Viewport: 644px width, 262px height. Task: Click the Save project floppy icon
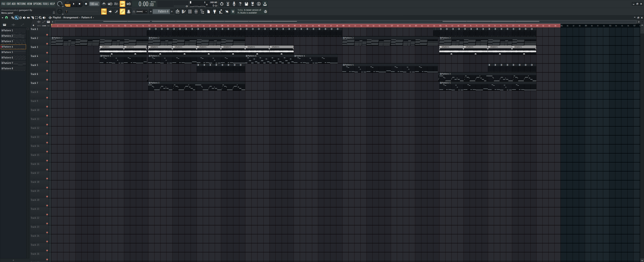(x=246, y=4)
